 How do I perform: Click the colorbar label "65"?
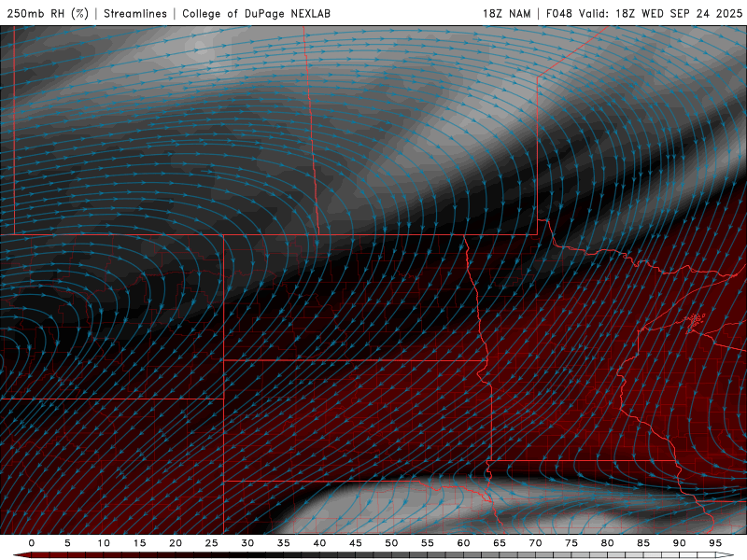(x=500, y=543)
